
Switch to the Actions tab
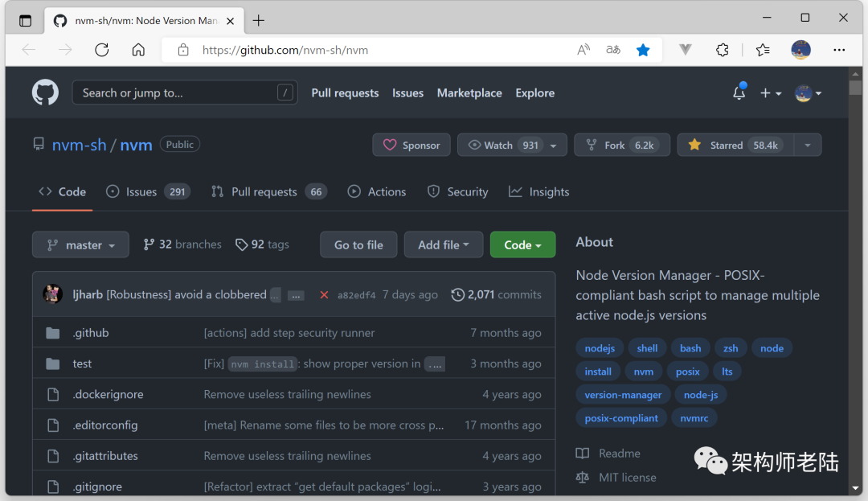pos(376,191)
